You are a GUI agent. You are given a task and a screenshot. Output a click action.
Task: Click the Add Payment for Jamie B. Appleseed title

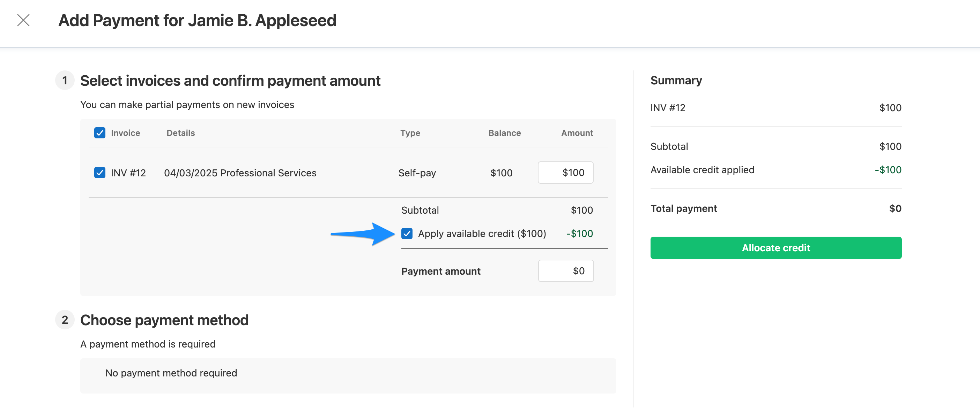tap(197, 21)
